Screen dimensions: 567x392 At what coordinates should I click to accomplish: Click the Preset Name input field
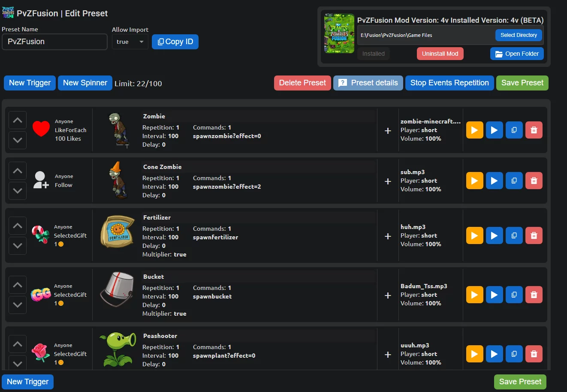[54, 42]
